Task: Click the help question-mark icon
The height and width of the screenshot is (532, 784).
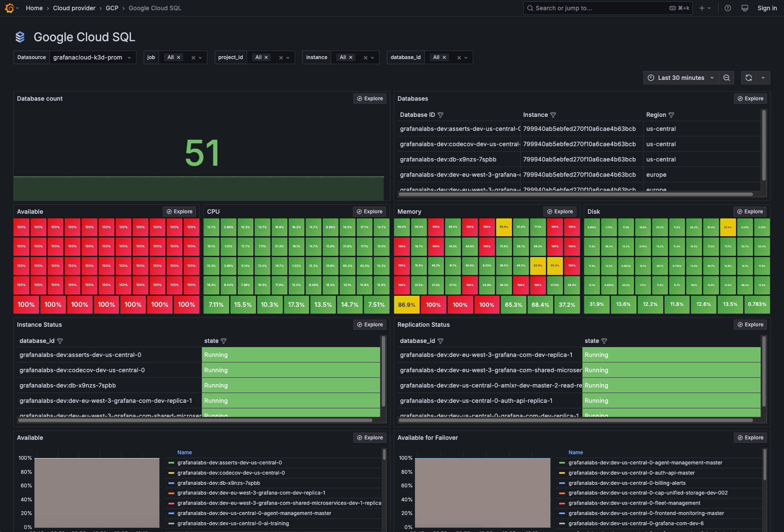Action: [727, 8]
